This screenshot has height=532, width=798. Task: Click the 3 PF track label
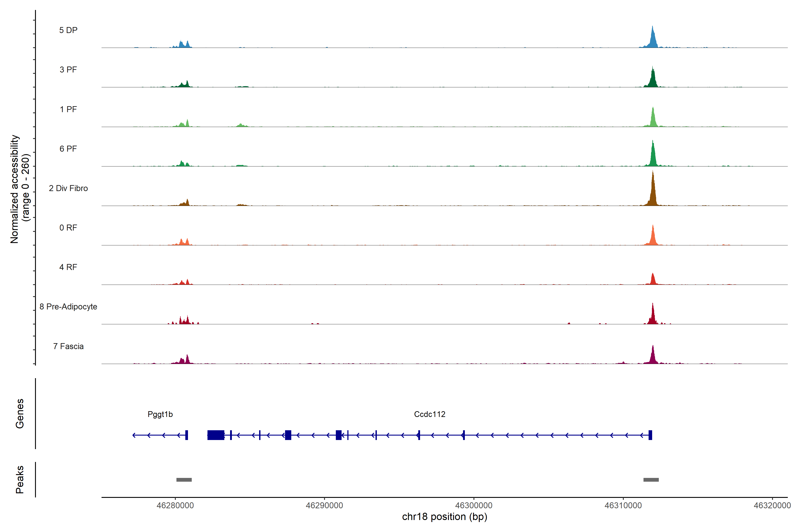(x=68, y=70)
